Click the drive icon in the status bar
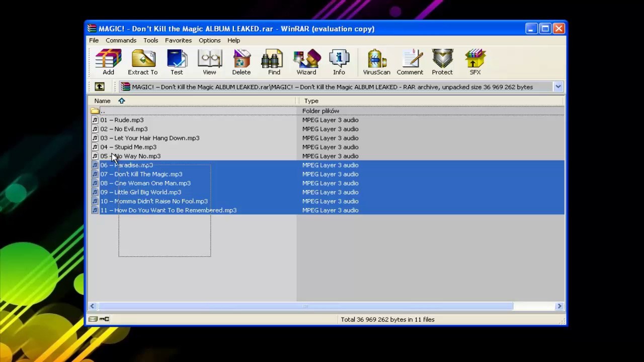644x362 pixels. click(93, 319)
